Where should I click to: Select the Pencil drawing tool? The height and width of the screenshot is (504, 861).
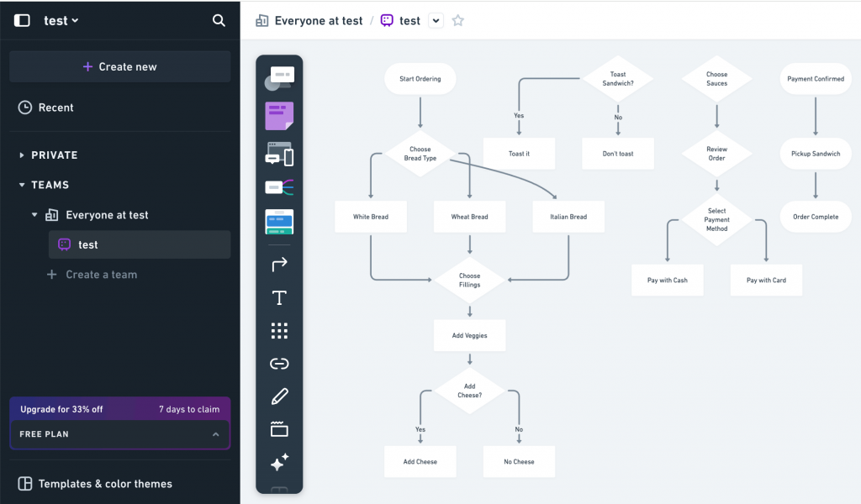(279, 396)
